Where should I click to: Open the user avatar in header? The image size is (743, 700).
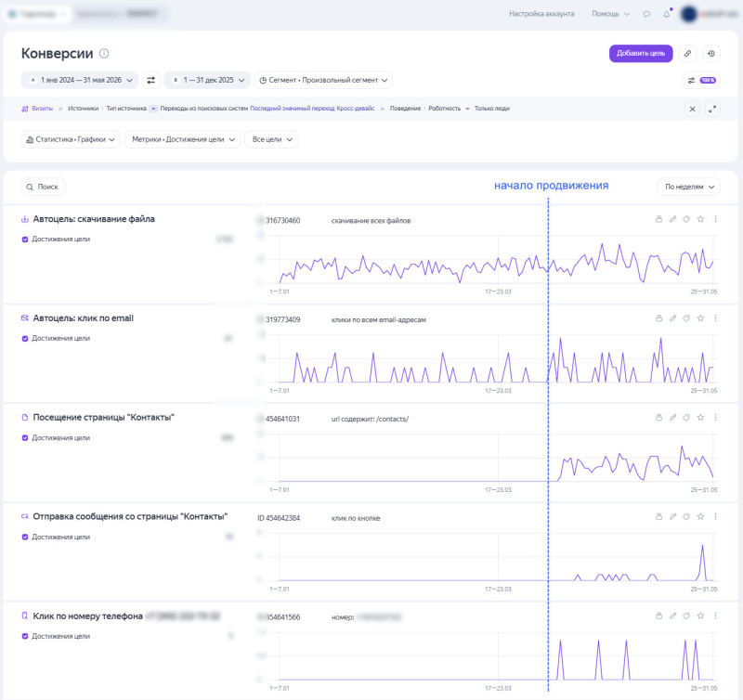coord(688,14)
